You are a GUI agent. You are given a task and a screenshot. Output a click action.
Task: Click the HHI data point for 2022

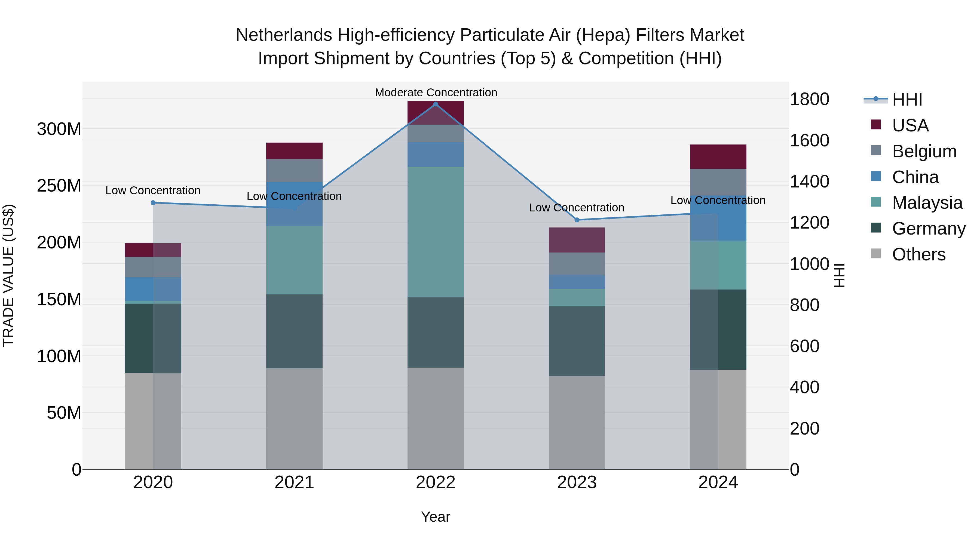coord(436,104)
